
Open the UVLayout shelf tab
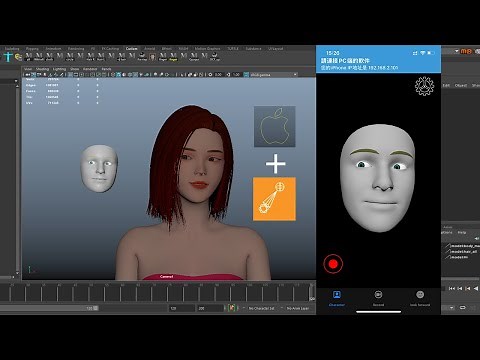coord(275,49)
